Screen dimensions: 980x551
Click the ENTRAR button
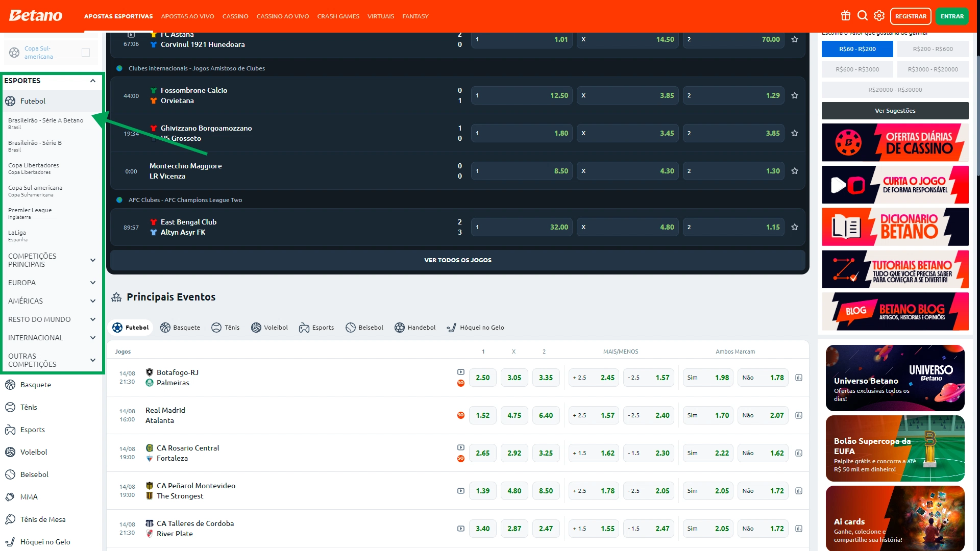click(952, 16)
